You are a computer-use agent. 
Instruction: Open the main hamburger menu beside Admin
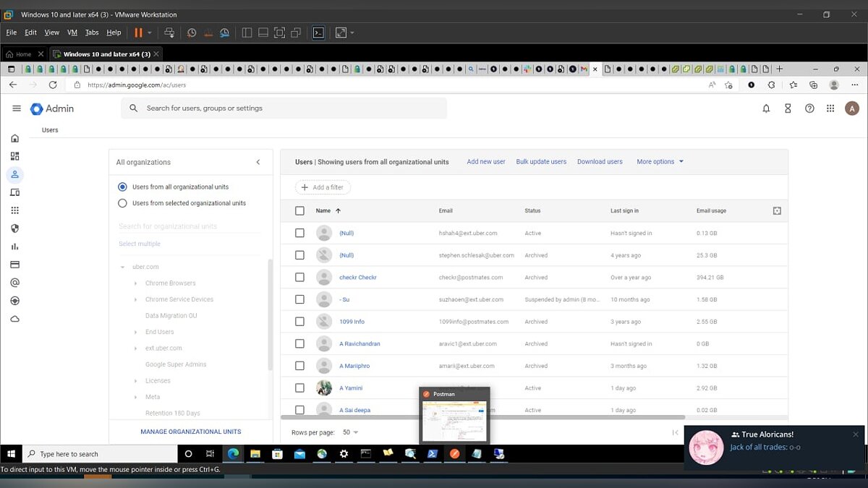tap(17, 108)
